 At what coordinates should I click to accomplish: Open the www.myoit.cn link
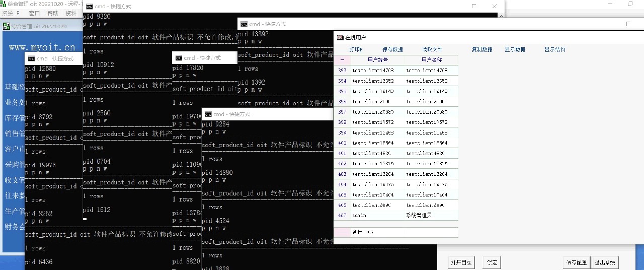tap(42, 47)
